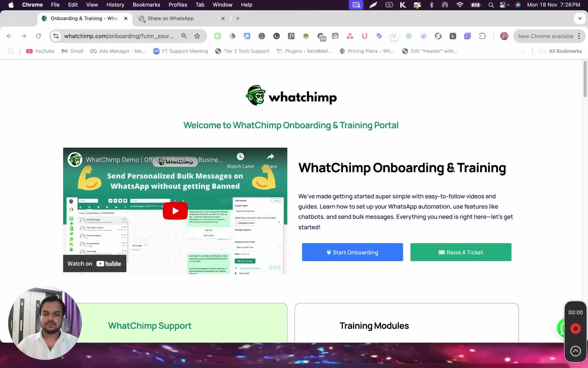Expand the tab search dropdown arrow

point(579,18)
